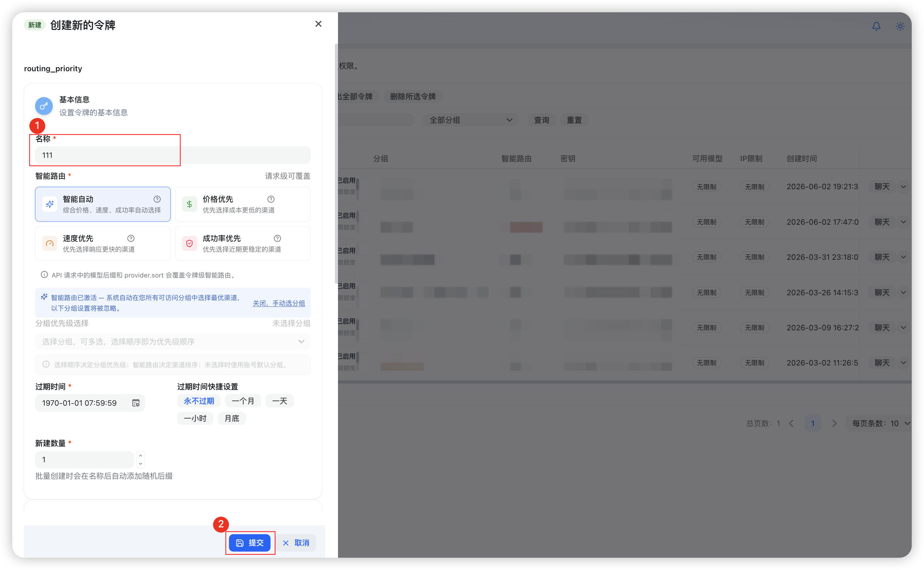Click the sparkle icon in 智能路由已激活 banner
924x570 pixels.
(x=44, y=297)
